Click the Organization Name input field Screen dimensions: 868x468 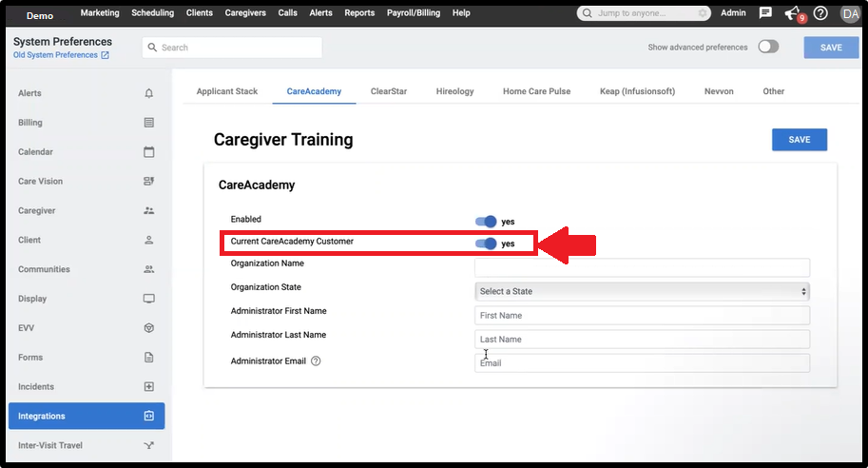[642, 267]
